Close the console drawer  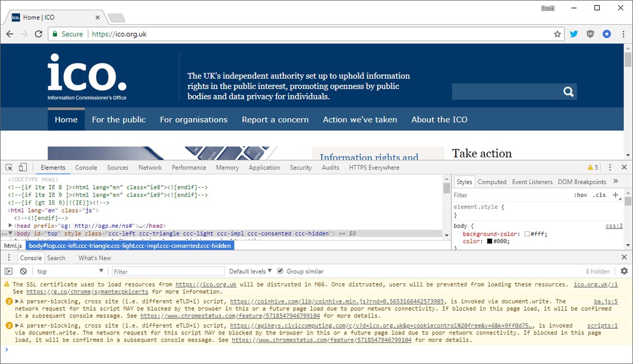(624, 258)
